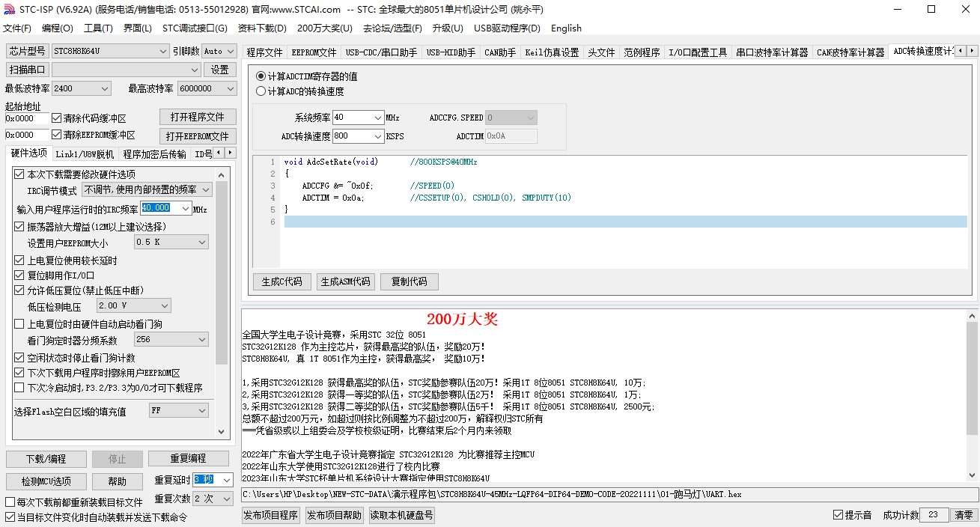Open the scan serial port dropdown

(126, 70)
